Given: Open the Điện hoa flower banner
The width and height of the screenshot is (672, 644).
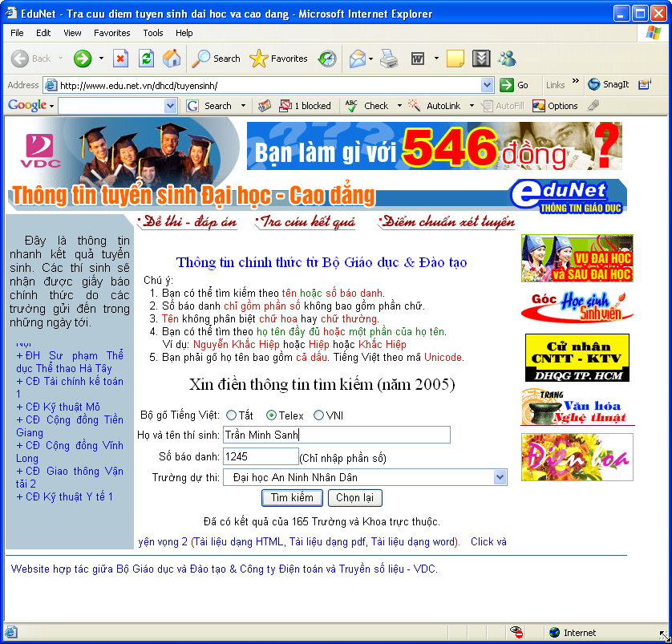Looking at the screenshot, I should click(x=577, y=457).
